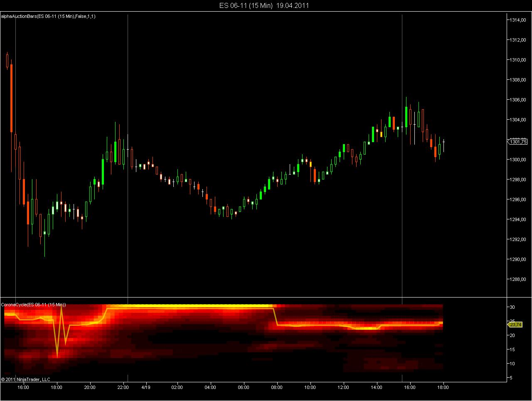Click the 5 value on CoronaCycle scale
The width and height of the screenshot is (532, 401).
512,378
